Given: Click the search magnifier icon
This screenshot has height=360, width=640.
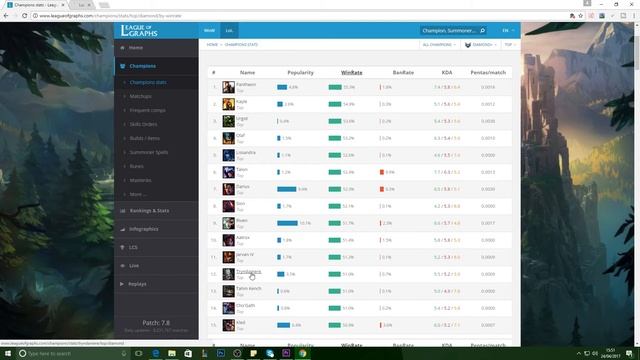Looking at the screenshot, I should pyautogui.click(x=482, y=31).
